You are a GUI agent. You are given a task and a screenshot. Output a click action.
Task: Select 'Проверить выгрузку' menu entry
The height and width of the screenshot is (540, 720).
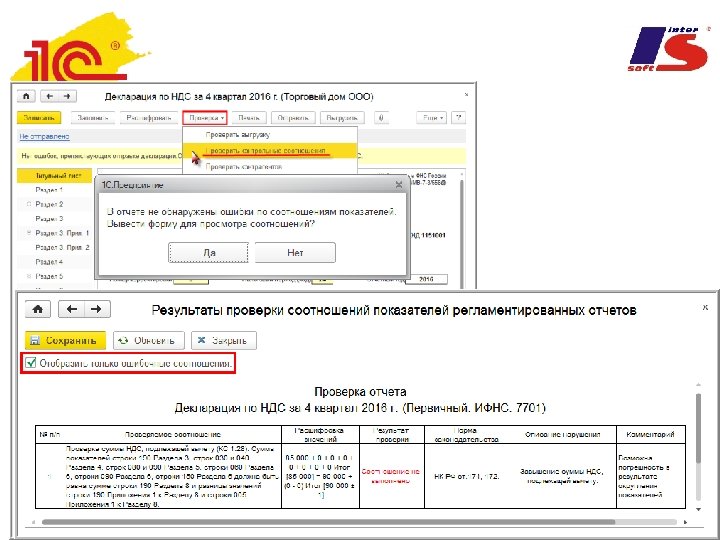point(270,135)
